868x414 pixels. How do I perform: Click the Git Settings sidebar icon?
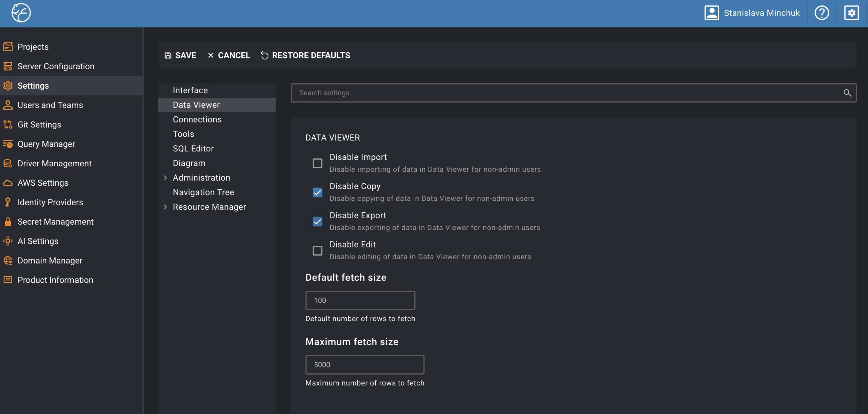tap(8, 125)
